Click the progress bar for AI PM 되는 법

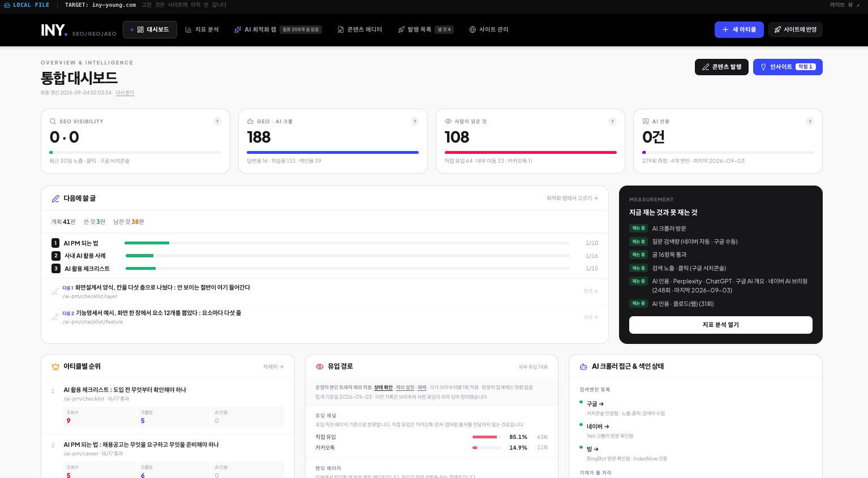(x=347, y=243)
